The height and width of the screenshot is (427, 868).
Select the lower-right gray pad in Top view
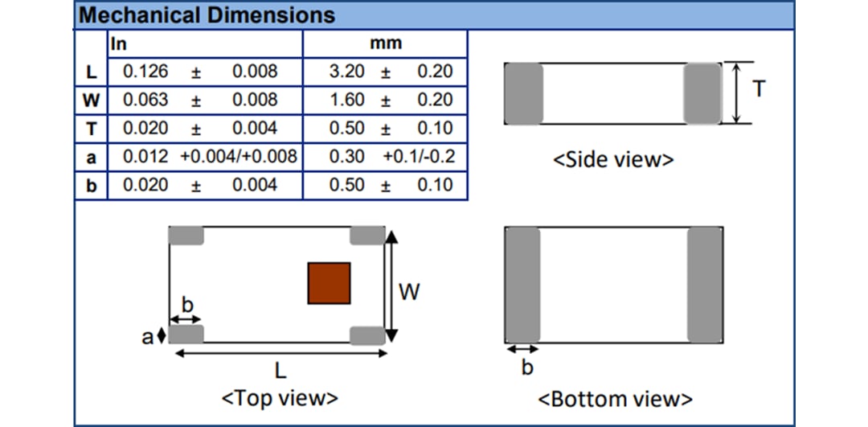pyautogui.click(x=367, y=335)
